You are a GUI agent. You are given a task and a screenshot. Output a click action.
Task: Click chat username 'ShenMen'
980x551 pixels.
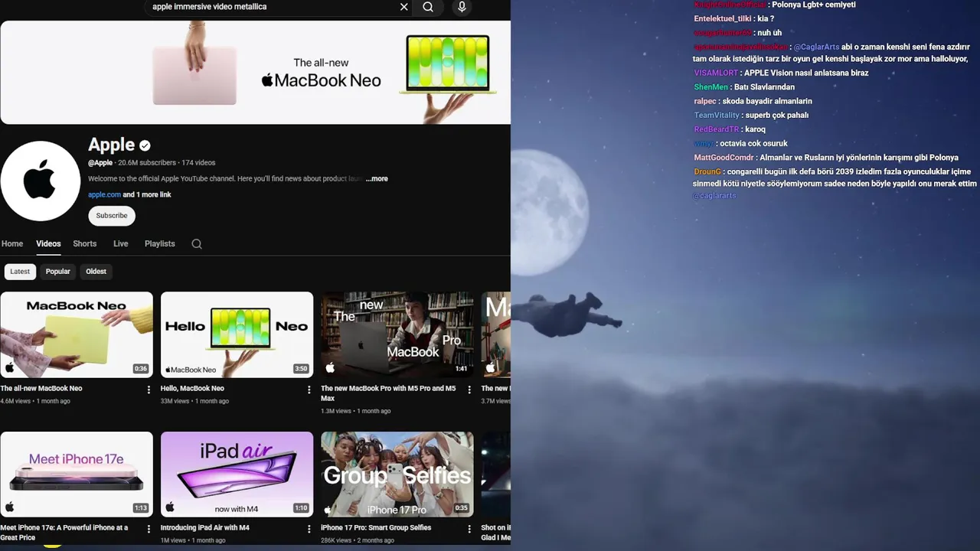click(x=711, y=87)
